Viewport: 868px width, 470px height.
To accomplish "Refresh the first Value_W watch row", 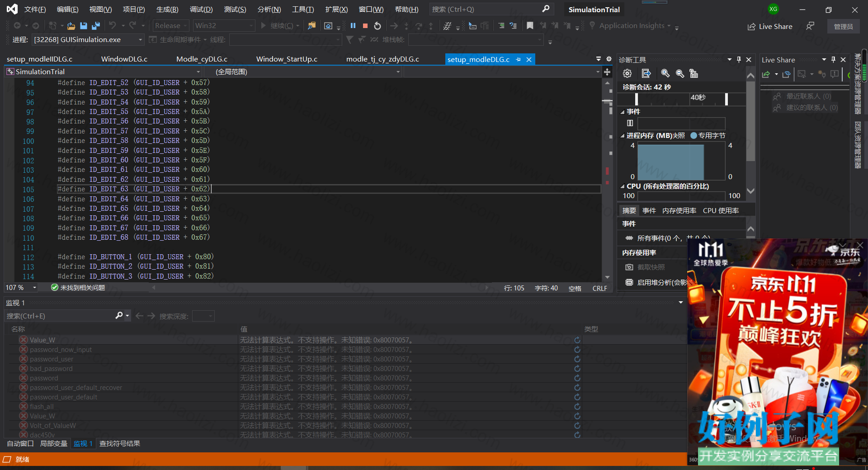I will 577,340.
